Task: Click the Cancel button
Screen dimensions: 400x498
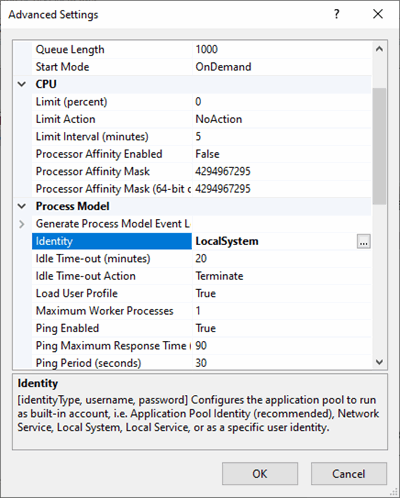Action: click(x=349, y=473)
